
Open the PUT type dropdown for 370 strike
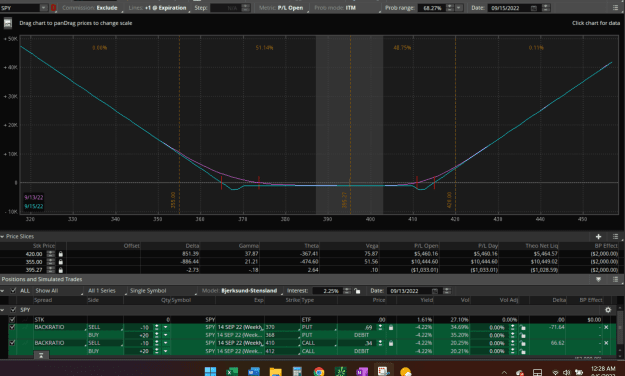coord(319,327)
